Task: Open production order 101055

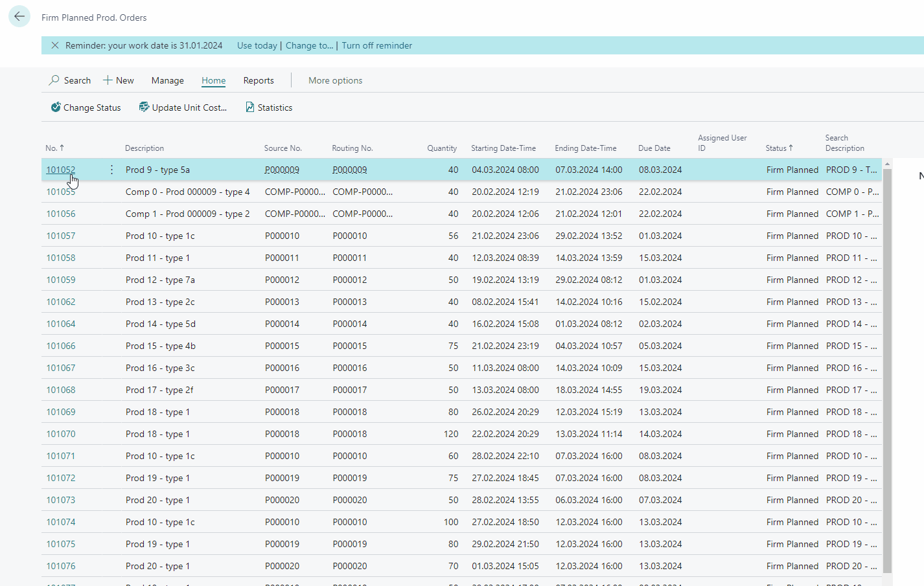Action: point(61,191)
